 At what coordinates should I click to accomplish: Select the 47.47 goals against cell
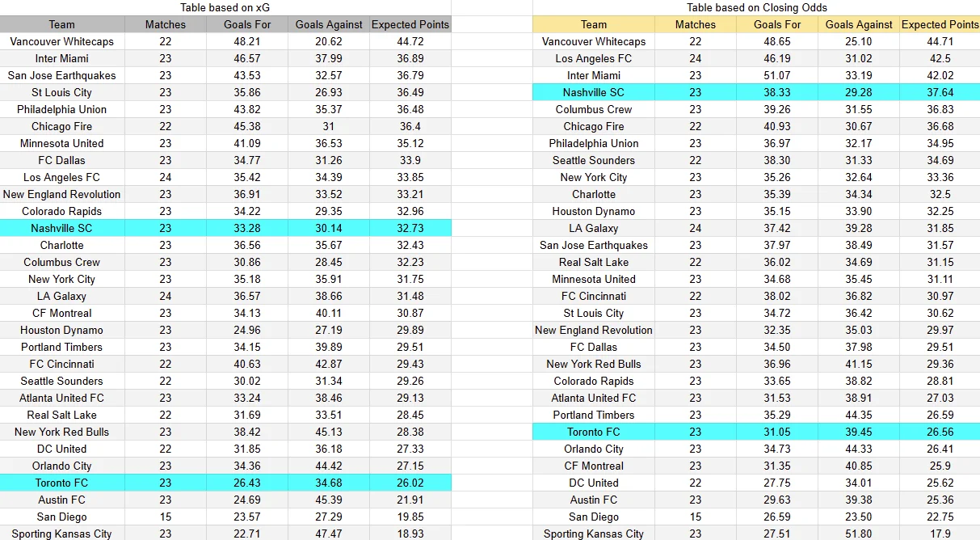(329, 534)
